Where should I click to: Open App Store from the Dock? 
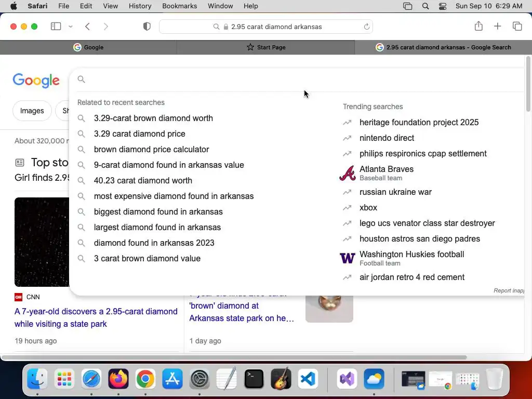172,379
